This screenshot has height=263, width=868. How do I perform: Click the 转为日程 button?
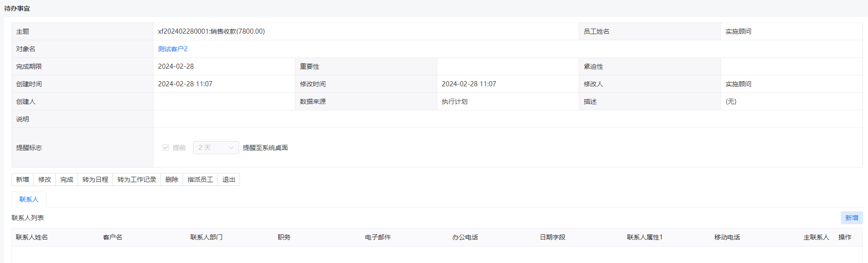(95, 179)
